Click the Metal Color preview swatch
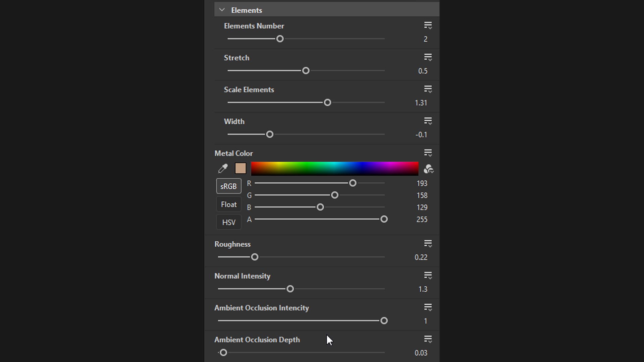 pos(240,168)
